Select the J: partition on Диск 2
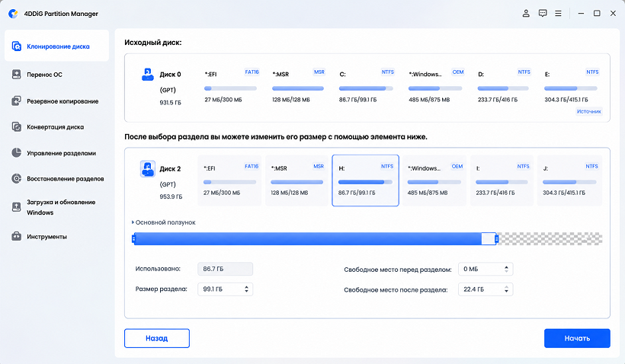 (569, 180)
